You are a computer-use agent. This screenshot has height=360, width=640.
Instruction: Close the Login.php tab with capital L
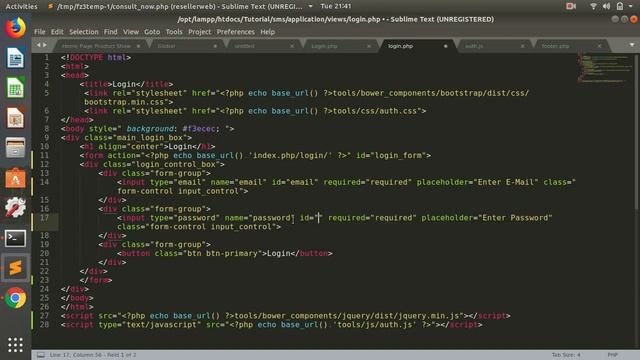[x=369, y=46]
